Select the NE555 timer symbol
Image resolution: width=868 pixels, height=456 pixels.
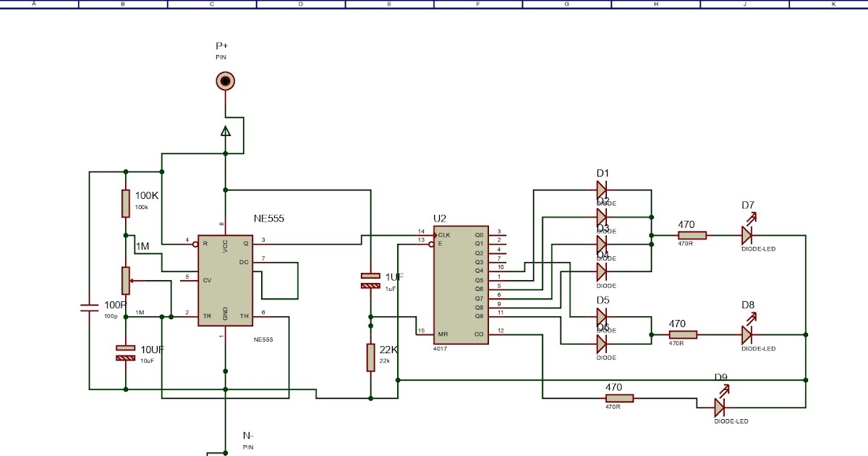226,279
